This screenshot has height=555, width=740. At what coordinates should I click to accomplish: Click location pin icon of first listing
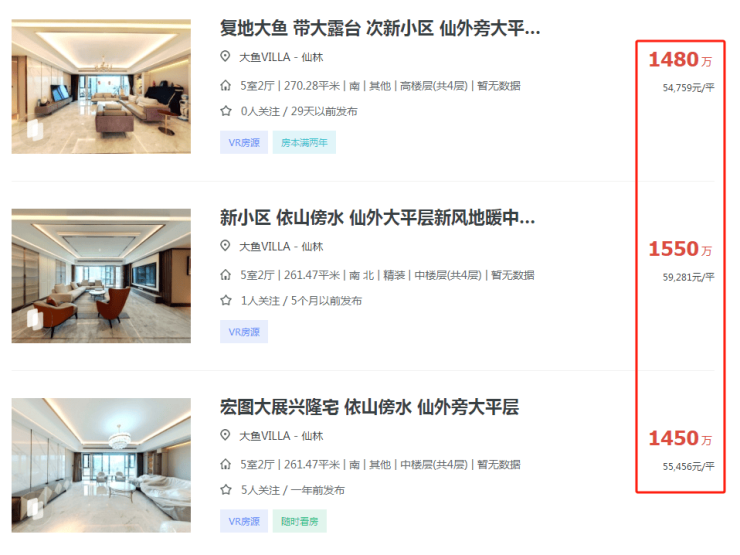pos(226,57)
